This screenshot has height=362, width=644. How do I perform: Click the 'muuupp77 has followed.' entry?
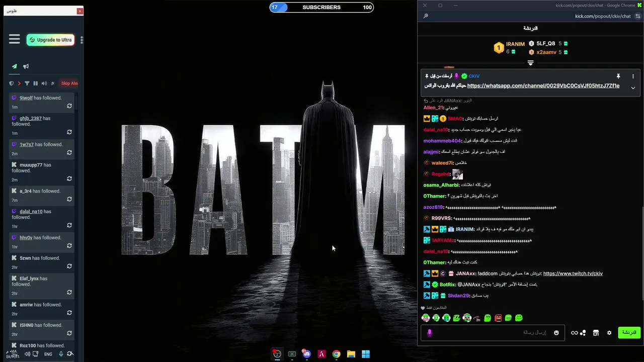42,172
